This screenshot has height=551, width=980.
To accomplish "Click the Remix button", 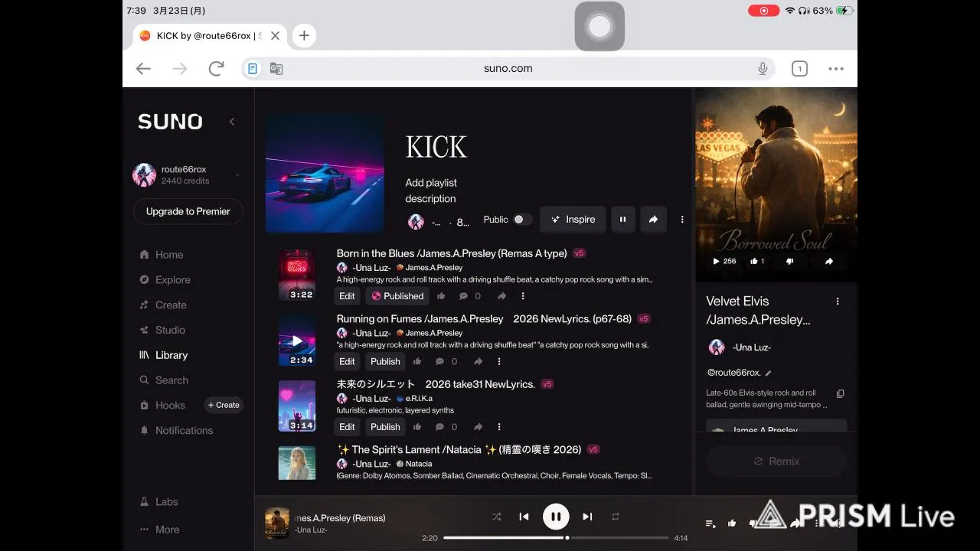I will (x=776, y=461).
